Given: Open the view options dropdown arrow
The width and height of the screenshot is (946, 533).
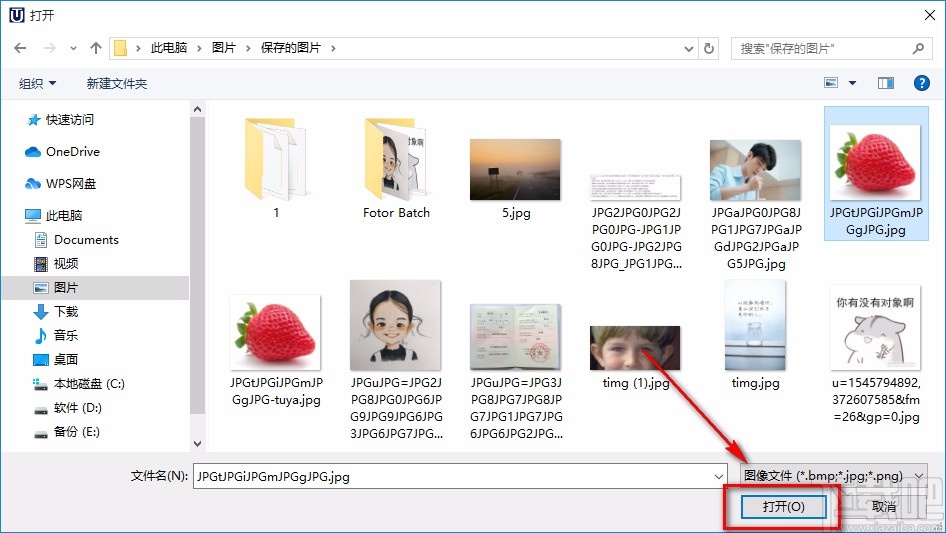Looking at the screenshot, I should (x=852, y=83).
